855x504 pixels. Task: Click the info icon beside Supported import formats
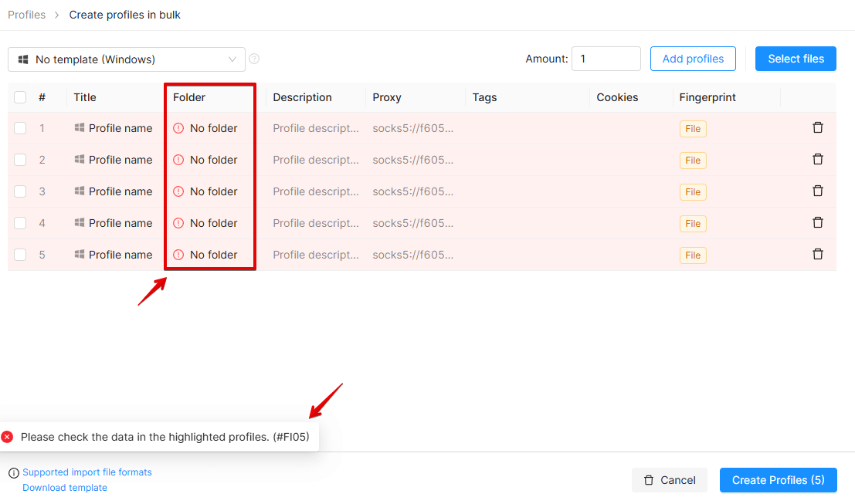pos(14,473)
